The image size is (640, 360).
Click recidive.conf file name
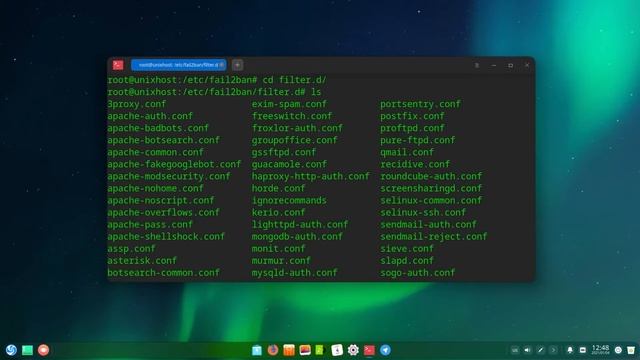[x=415, y=164]
